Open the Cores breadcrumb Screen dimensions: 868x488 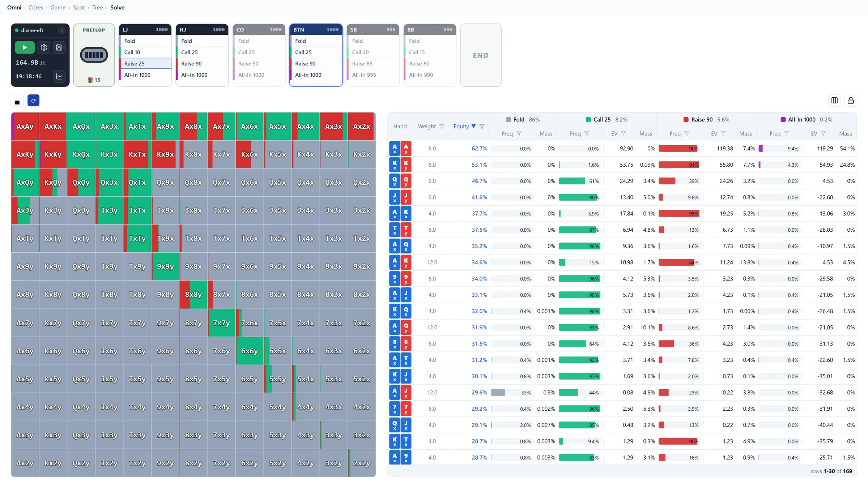pyautogui.click(x=36, y=7)
